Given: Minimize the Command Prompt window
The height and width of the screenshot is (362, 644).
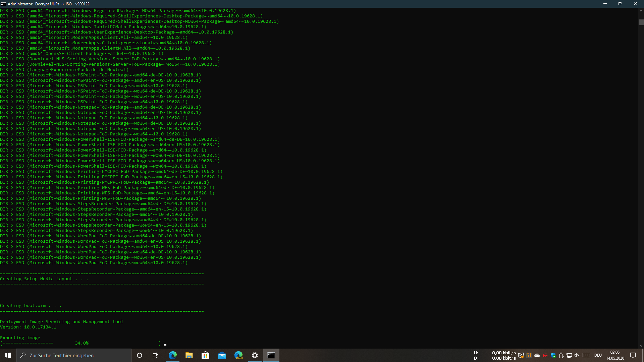Looking at the screenshot, I should pos(605,4).
